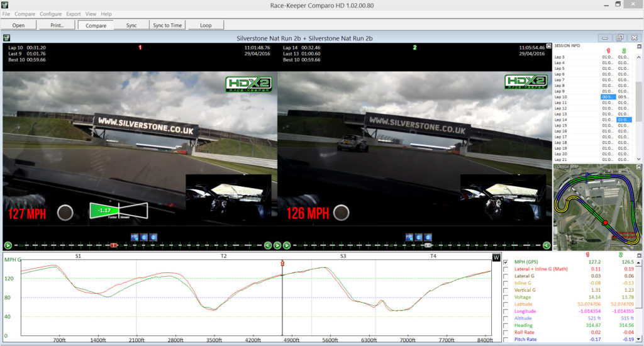Click the Sync to Time button
Image resolution: width=644 pixels, height=346 pixels.
pos(167,25)
